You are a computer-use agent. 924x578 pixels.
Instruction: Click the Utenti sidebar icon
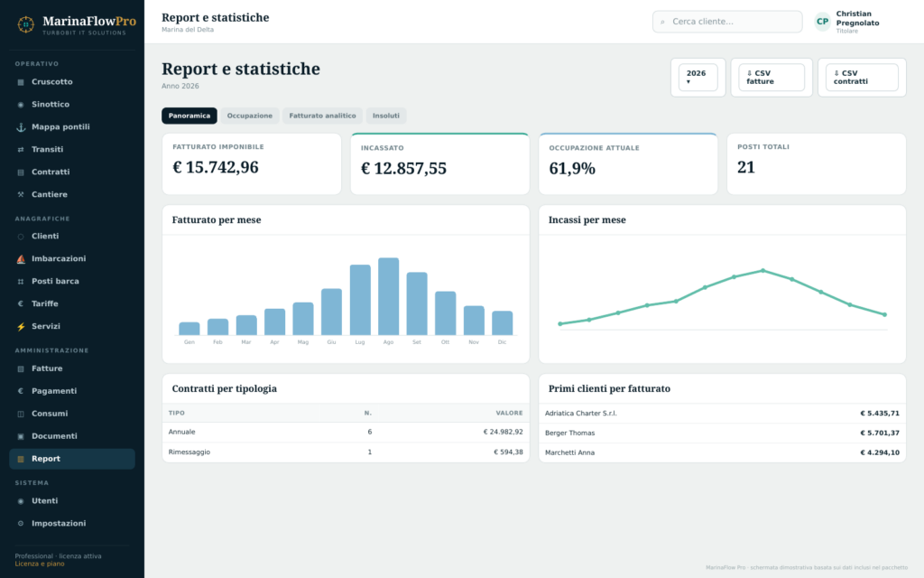coord(21,501)
